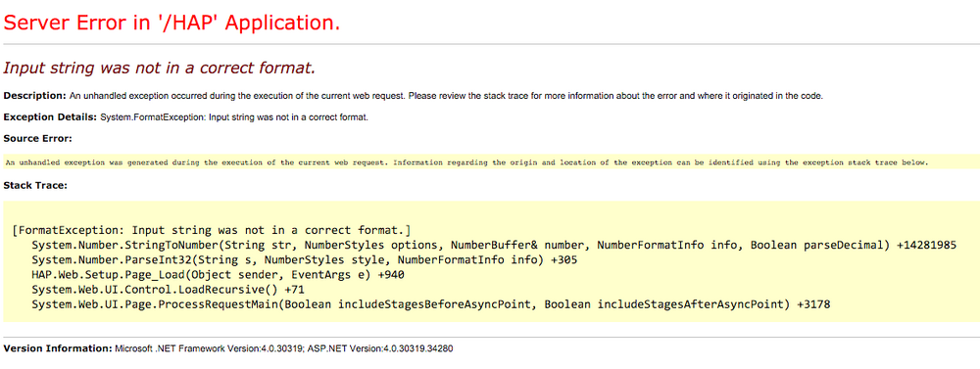The width and height of the screenshot is (980, 369).
Task: Click the 'Version Information:' label
Action: (58, 348)
